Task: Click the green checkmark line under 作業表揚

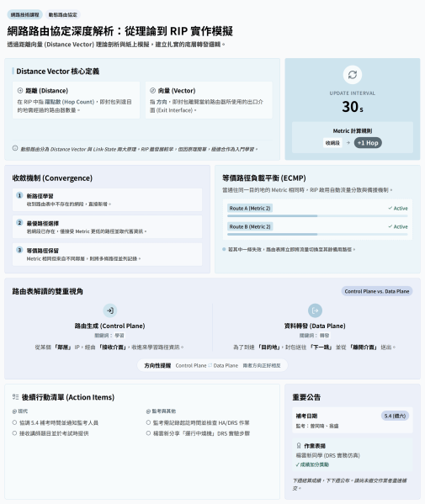Action: 312,464
